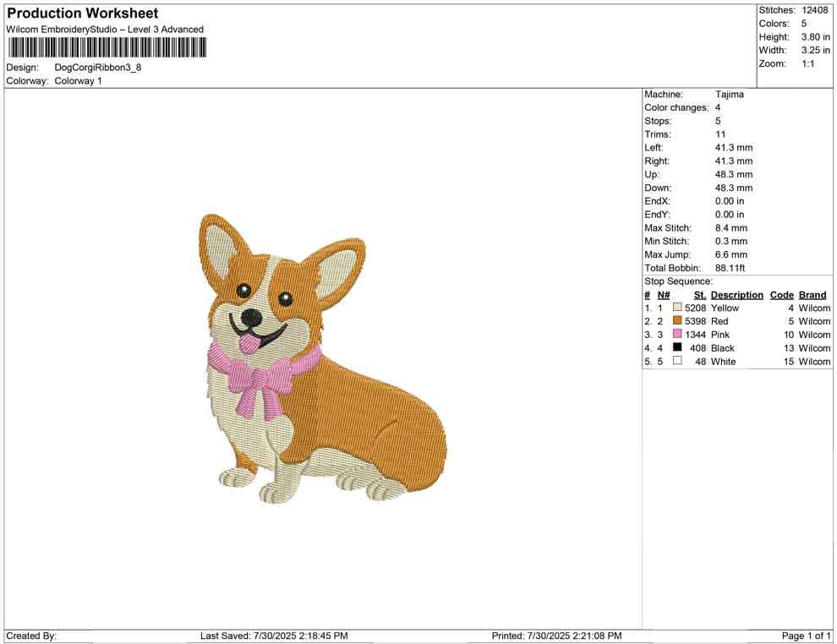
Task: Click the Brand column header
Action: tap(812, 295)
